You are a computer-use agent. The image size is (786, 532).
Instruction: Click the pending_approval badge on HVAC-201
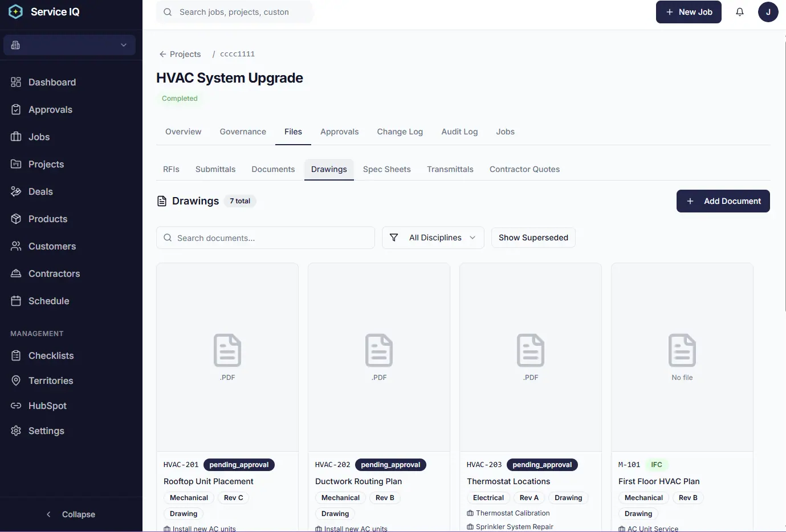(x=239, y=465)
